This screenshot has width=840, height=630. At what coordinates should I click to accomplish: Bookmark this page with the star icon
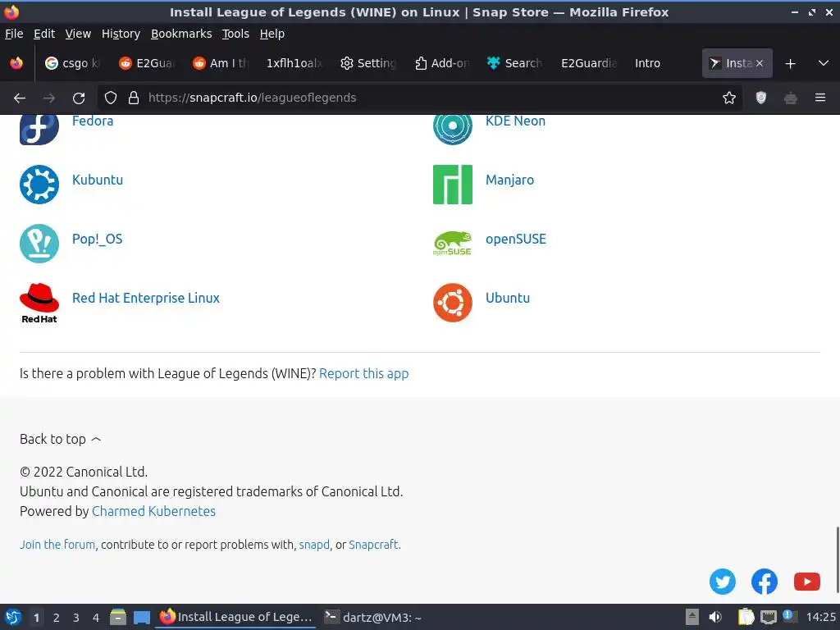pyautogui.click(x=729, y=98)
